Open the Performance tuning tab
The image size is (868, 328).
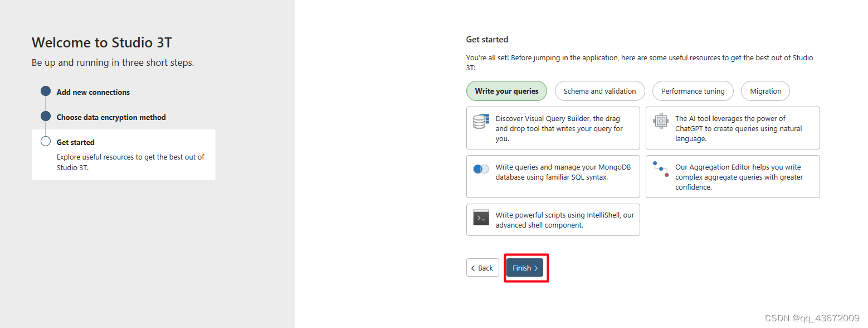[693, 91]
